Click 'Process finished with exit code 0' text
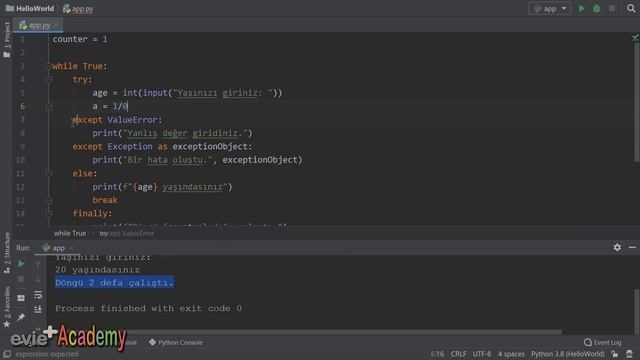 coord(149,309)
